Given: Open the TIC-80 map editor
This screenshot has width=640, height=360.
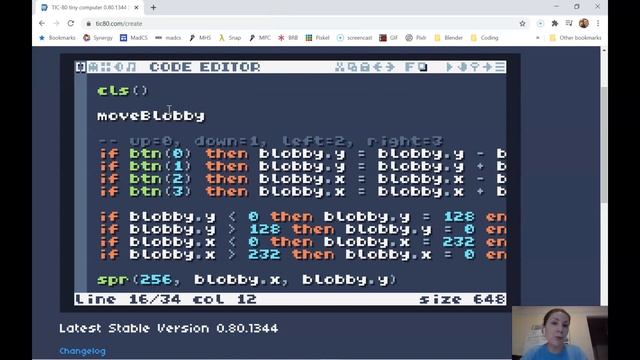Looking at the screenshot, I should click(x=106, y=67).
